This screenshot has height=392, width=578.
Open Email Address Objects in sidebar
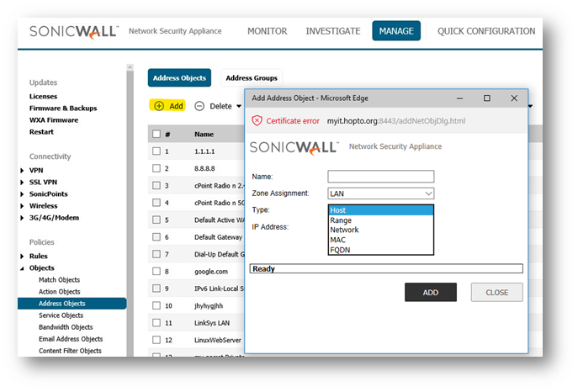(x=71, y=339)
